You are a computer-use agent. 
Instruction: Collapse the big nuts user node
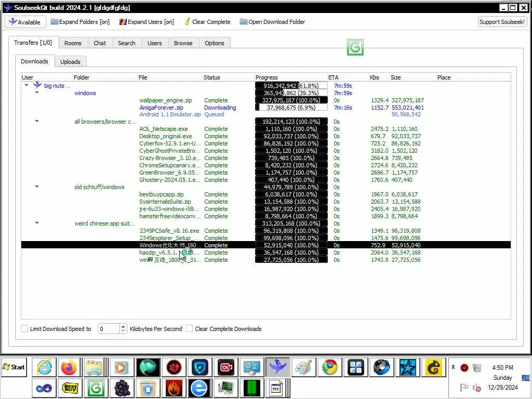(x=26, y=86)
